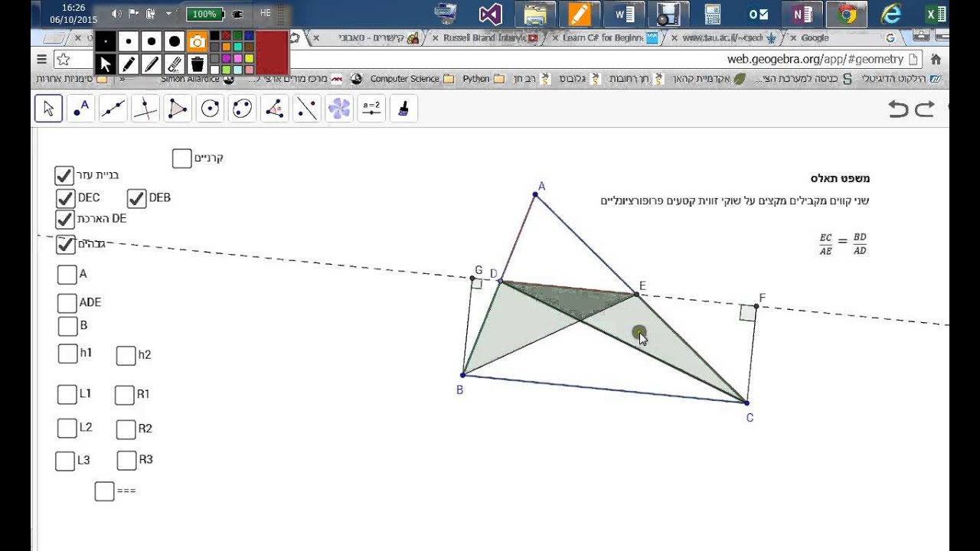Viewport: 980px width, 551px height.
Task: Check the ADE checkbox
Action: coord(67,303)
